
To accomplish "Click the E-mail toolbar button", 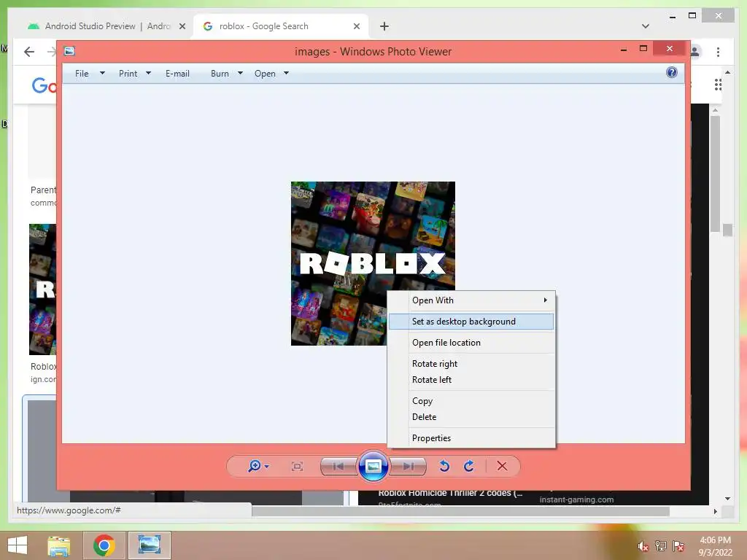I will (x=178, y=74).
